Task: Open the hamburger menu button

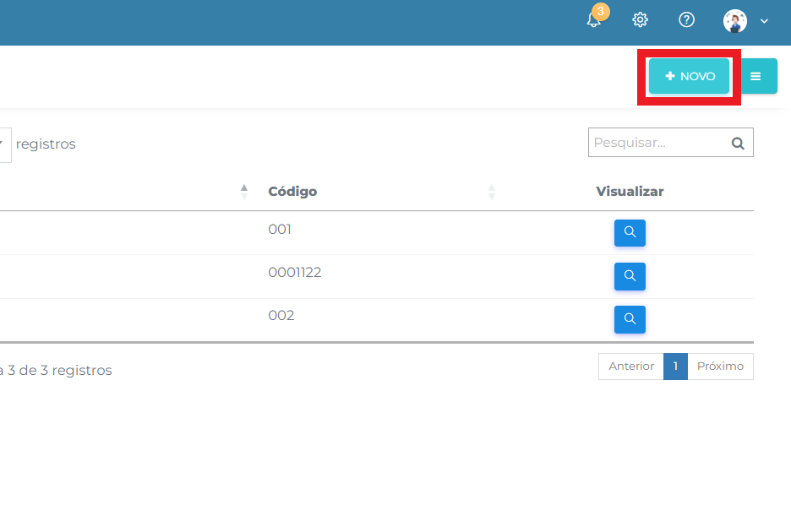Action: 756,76
